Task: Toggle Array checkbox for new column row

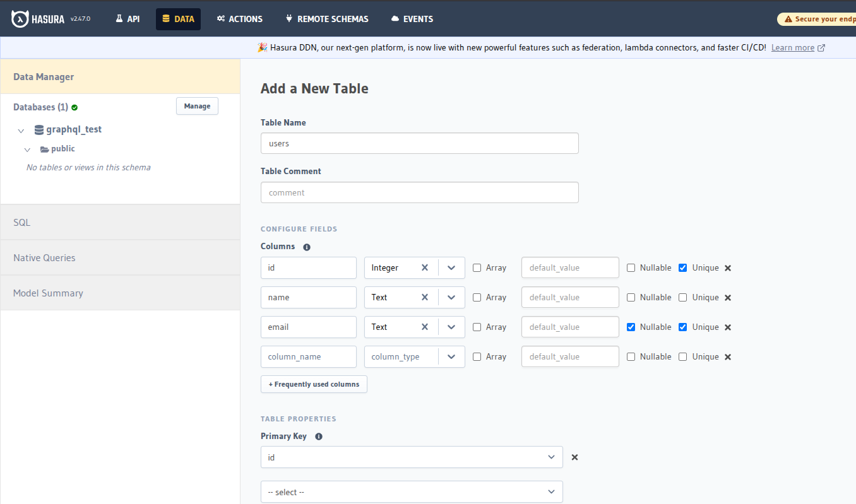Action: [477, 356]
